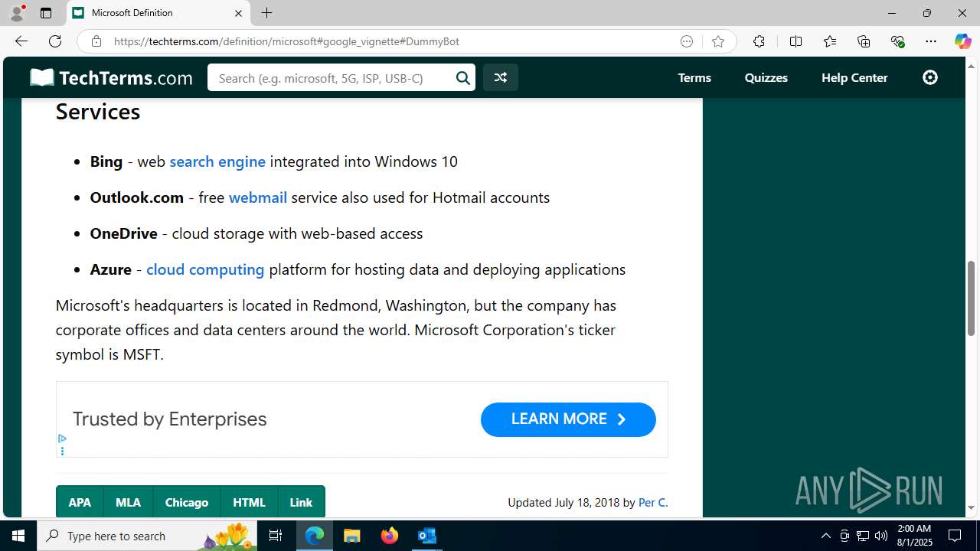The width and height of the screenshot is (980, 551).
Task: Open browser collections
Action: [x=864, y=41]
